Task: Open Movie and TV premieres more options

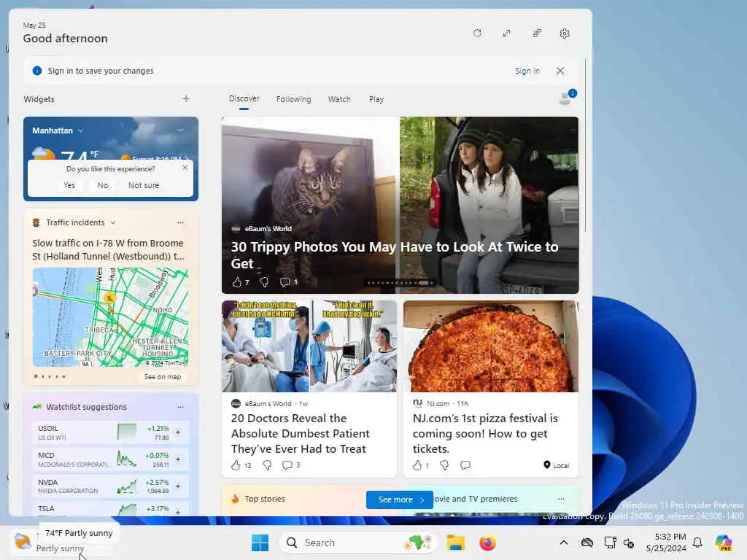Action: coord(561,499)
